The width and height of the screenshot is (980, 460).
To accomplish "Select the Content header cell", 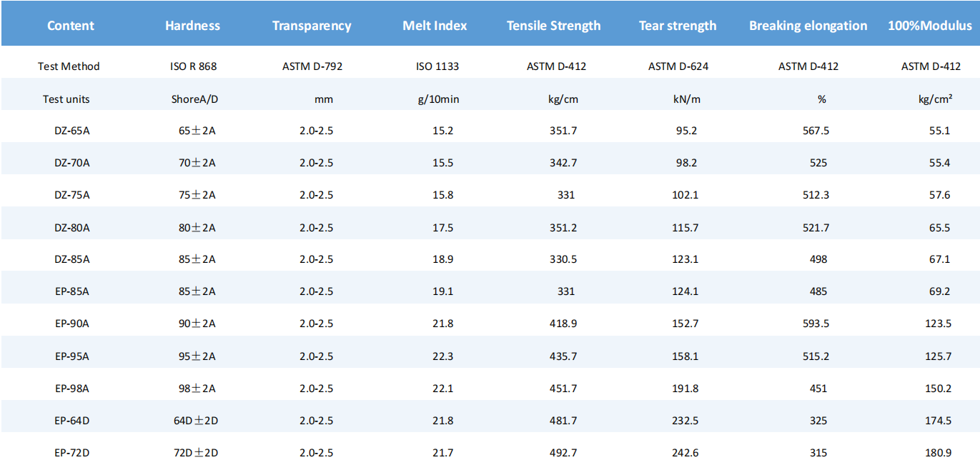I will tap(70, 26).
